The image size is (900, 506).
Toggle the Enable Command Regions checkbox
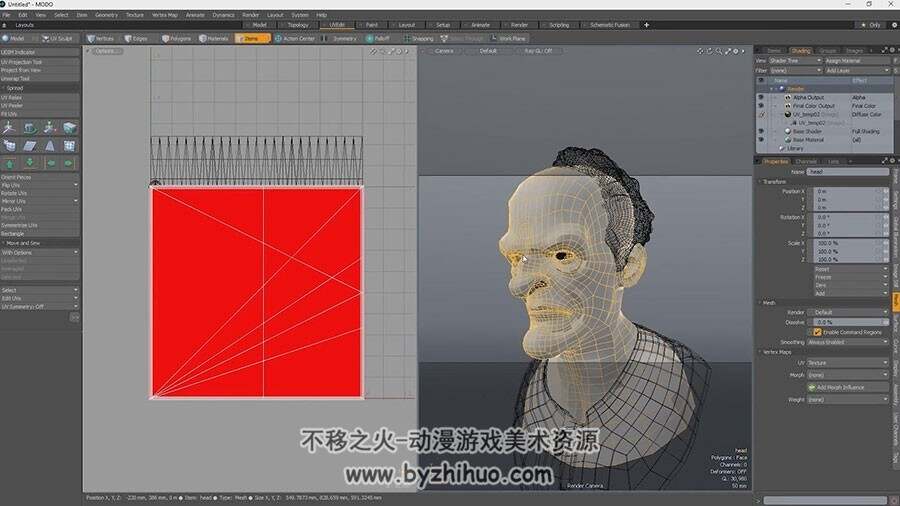[x=817, y=332]
